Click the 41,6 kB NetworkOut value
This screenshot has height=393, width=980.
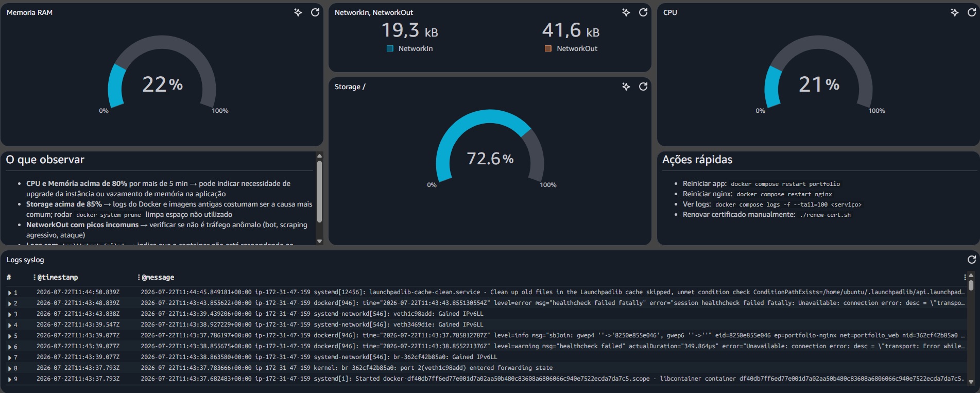point(571,30)
